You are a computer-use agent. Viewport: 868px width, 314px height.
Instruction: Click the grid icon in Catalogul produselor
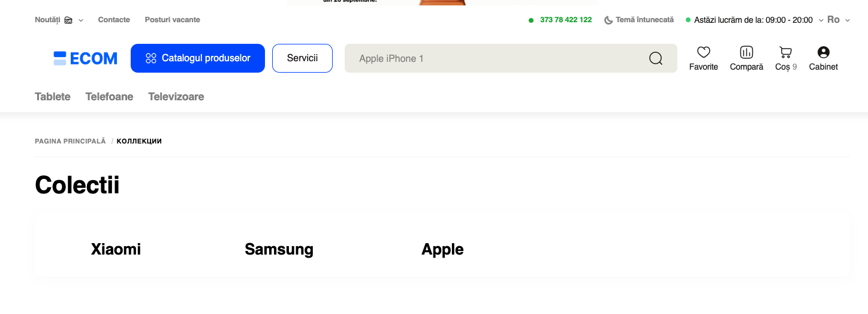click(x=151, y=58)
